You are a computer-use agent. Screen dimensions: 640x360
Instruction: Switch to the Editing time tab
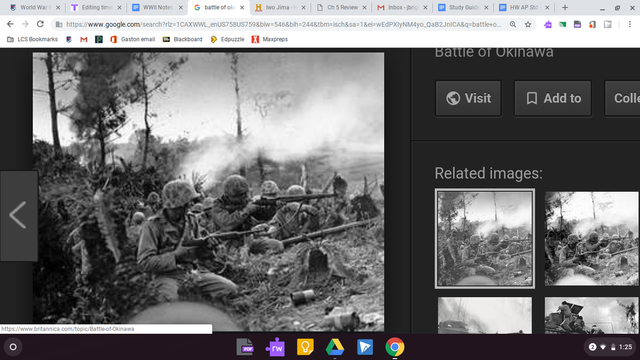(x=96, y=7)
